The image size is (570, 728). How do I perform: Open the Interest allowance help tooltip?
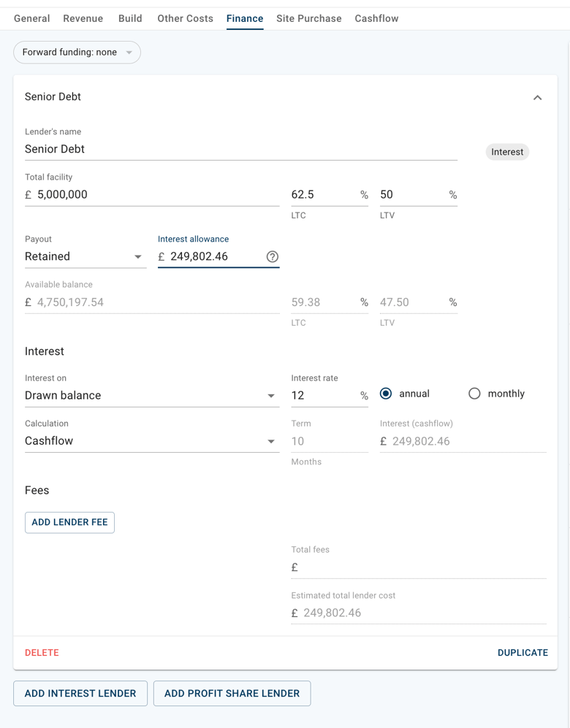click(x=273, y=256)
